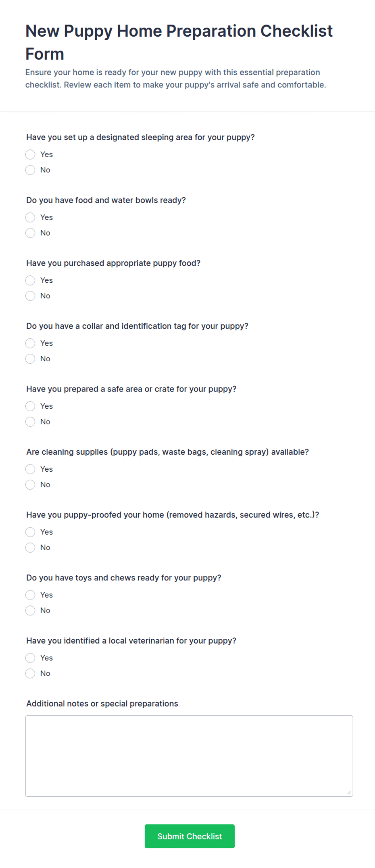Mark Yes for toys and chews ready
The width and height of the screenshot is (375, 868).
click(30, 595)
